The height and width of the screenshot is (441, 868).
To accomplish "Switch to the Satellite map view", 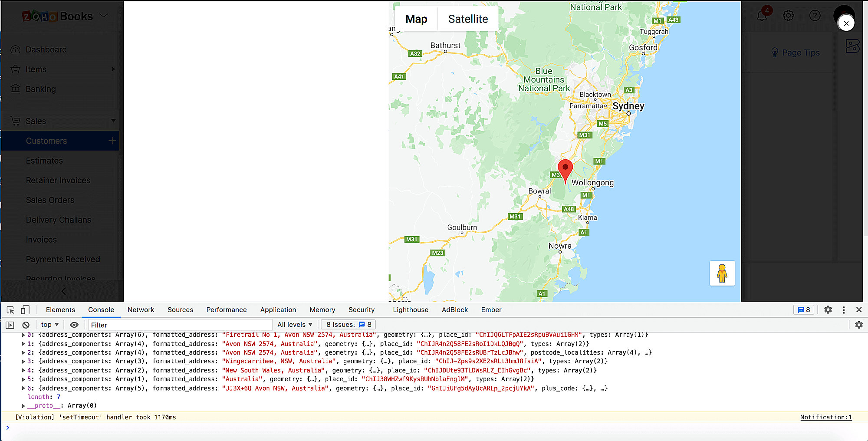I will click(x=468, y=19).
